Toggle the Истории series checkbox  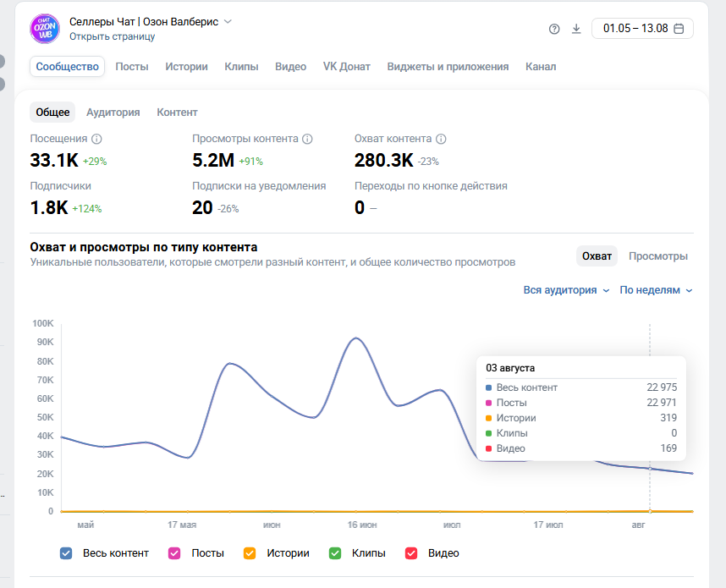point(250,553)
